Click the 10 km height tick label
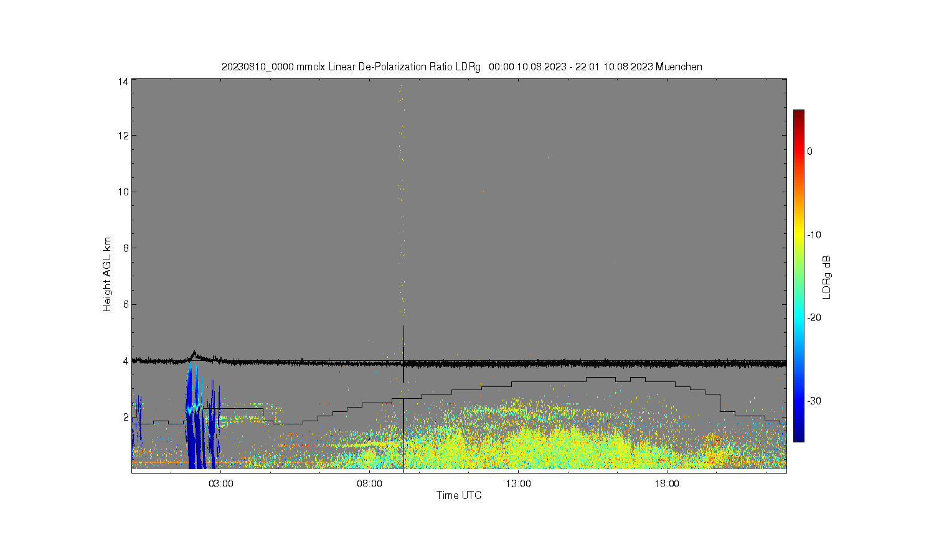The width and height of the screenshot is (934, 560). tap(124, 192)
